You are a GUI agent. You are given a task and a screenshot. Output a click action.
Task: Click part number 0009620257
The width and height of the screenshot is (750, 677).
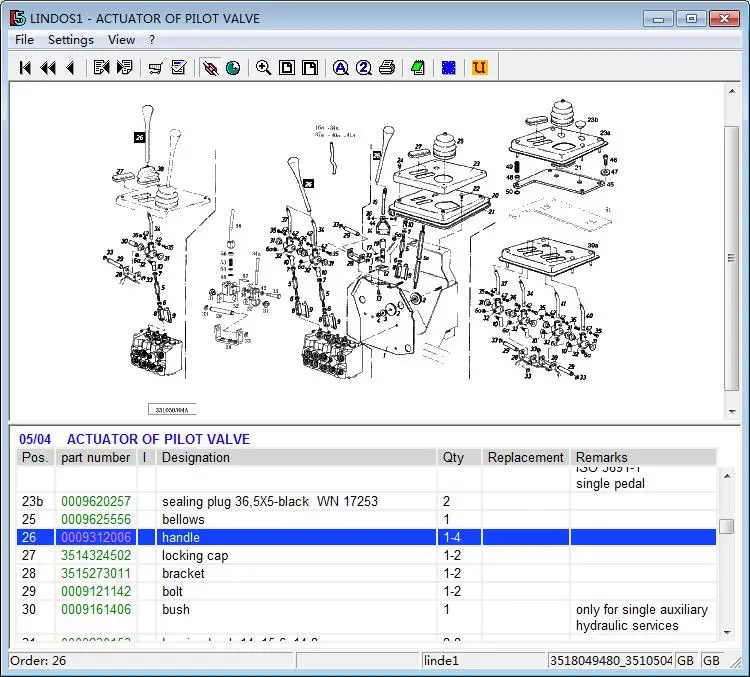click(x=96, y=501)
